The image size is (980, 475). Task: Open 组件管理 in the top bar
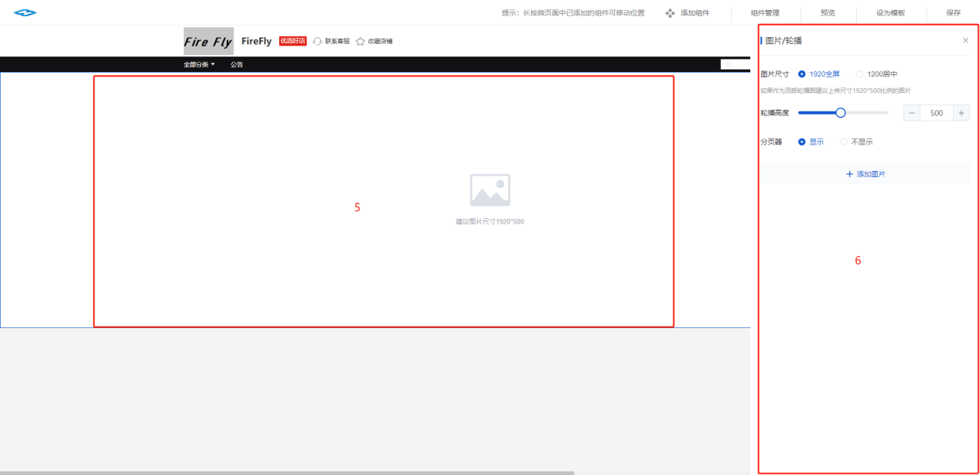pos(765,13)
